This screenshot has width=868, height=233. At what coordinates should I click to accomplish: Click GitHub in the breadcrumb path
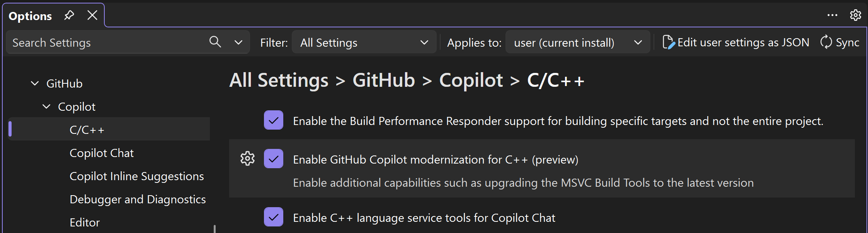point(383,80)
